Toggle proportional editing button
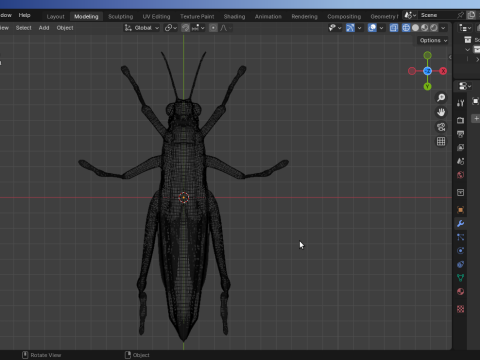Image resolution: width=480 pixels, height=360 pixels. click(213, 28)
